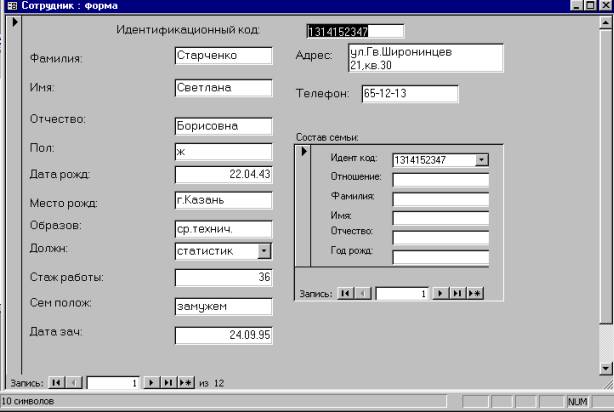Go to next record in family subform

[x=440, y=293]
